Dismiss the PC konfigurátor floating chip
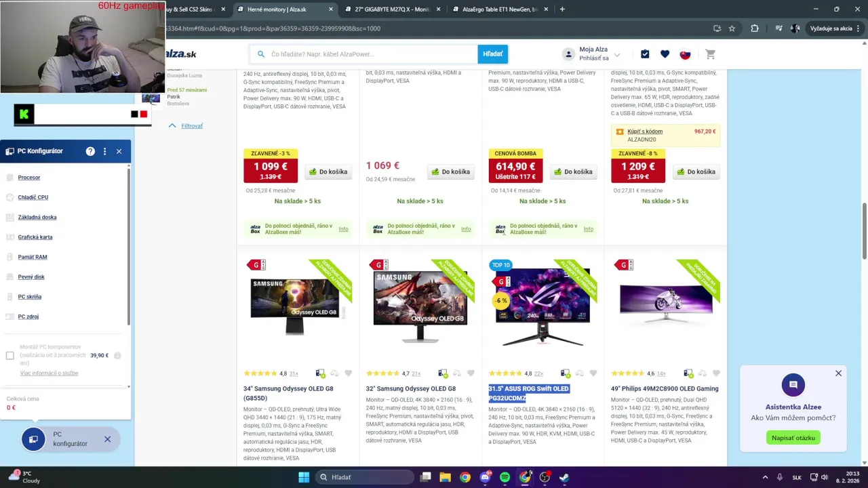The height and width of the screenshot is (488, 868). 107,439
